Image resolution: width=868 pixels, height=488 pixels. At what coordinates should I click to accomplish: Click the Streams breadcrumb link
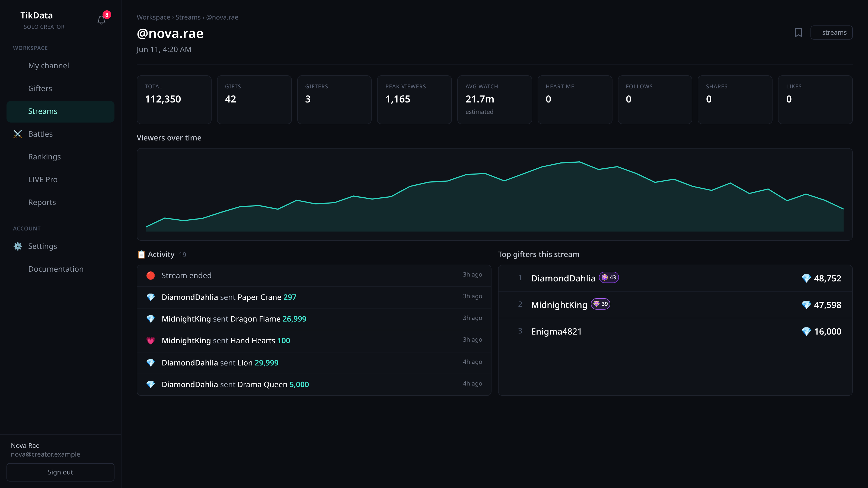(x=188, y=17)
